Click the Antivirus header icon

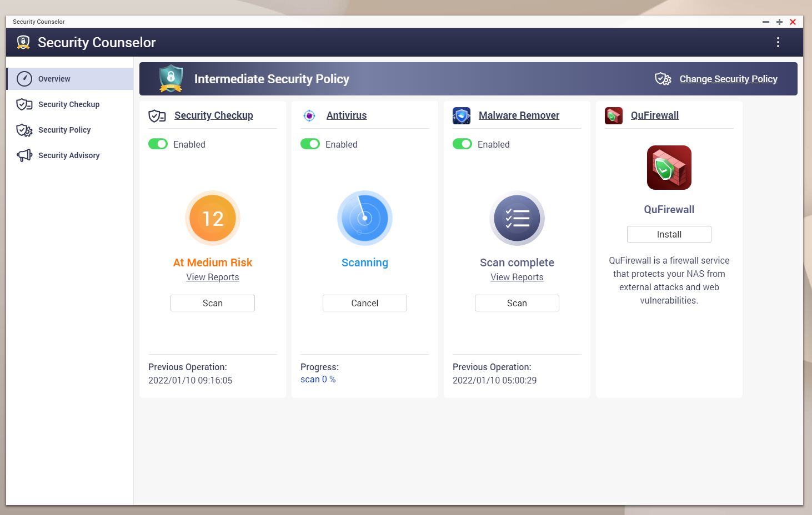(x=309, y=115)
